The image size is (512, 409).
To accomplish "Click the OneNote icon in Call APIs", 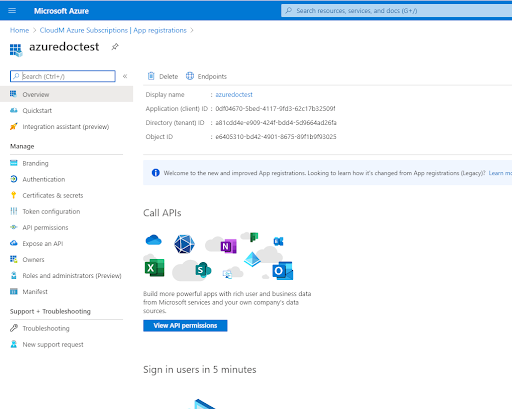I will point(229,246).
